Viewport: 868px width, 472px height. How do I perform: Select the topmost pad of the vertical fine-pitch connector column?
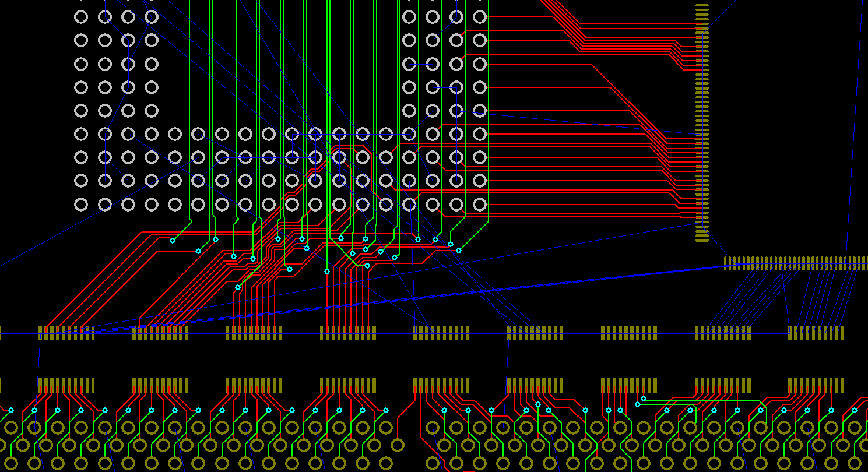[x=702, y=5]
